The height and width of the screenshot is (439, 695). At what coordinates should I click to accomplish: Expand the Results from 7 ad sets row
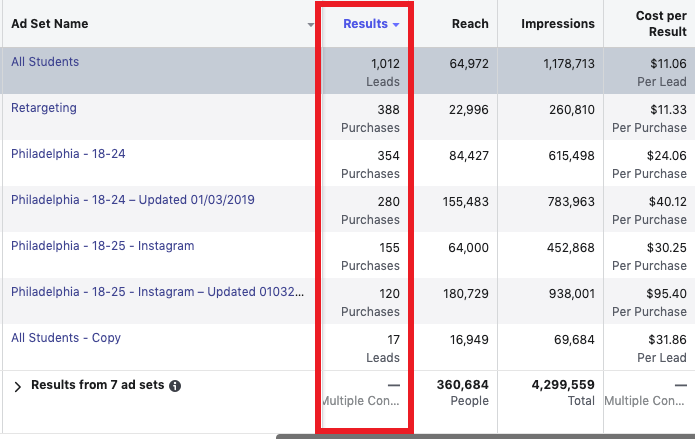tap(17, 386)
